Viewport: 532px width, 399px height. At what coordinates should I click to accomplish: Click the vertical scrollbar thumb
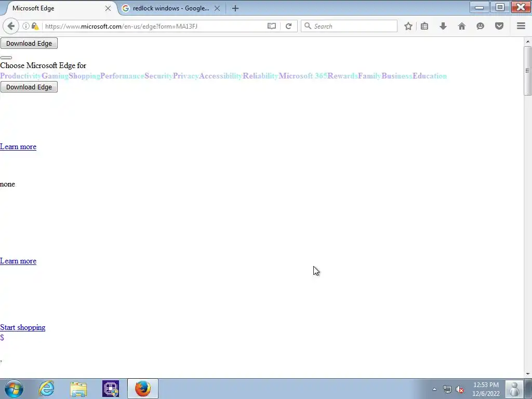tap(528, 71)
